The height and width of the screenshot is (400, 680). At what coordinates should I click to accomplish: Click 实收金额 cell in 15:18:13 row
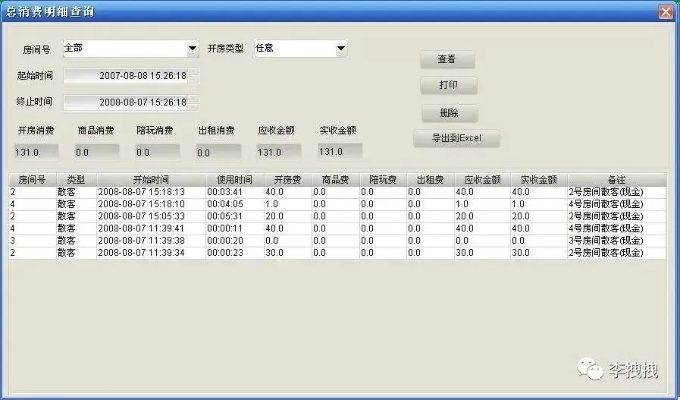[x=539, y=192]
